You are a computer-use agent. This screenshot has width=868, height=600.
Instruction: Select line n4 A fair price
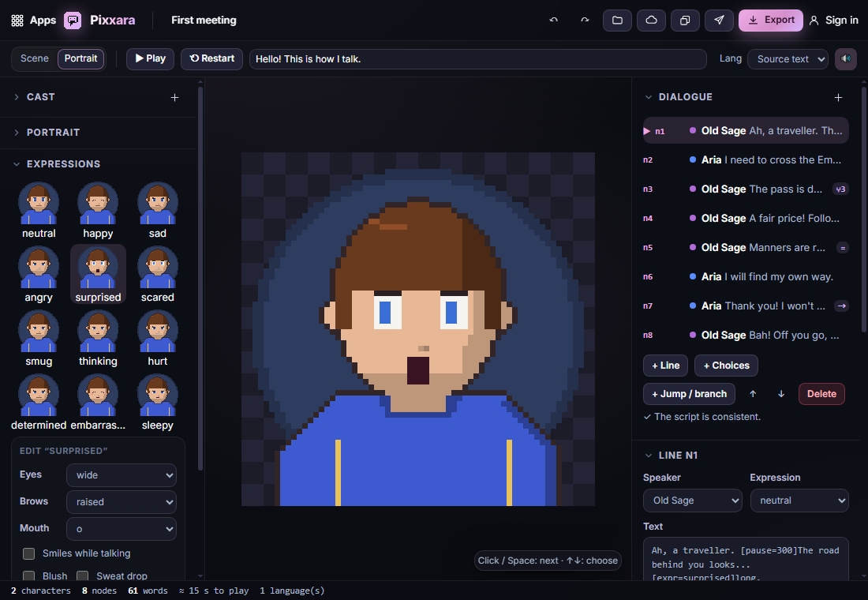(746, 218)
